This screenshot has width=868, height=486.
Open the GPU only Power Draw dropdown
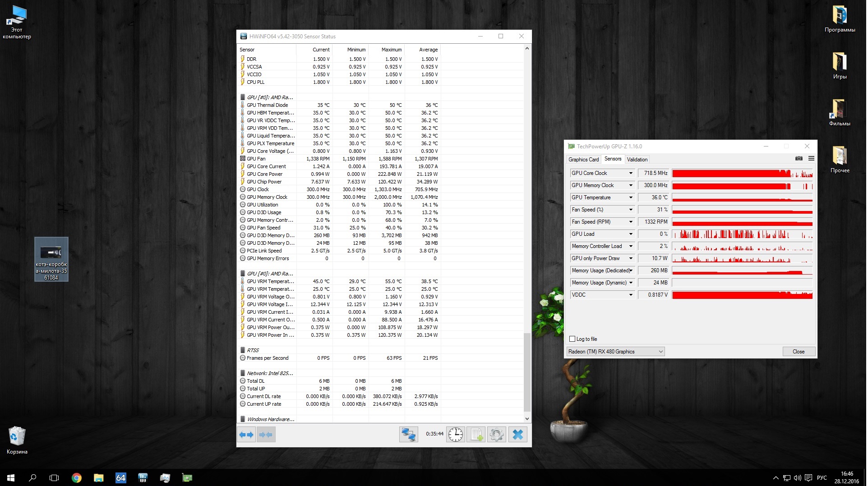tap(631, 259)
